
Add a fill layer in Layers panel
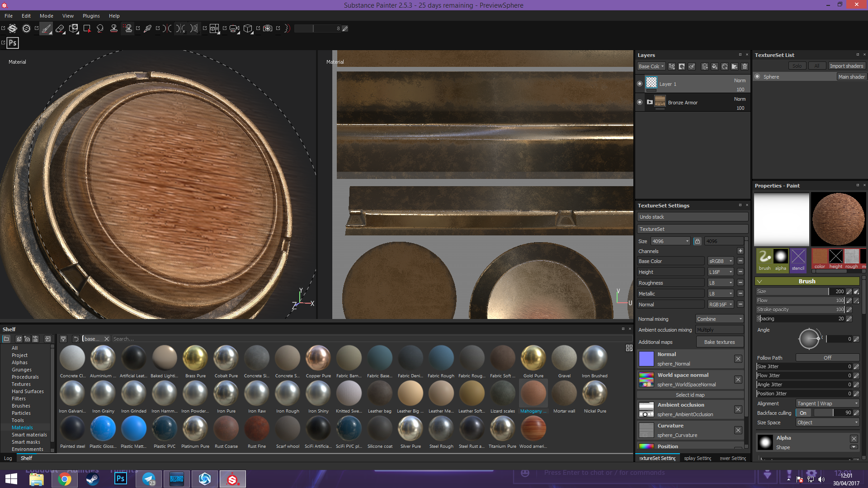(x=715, y=66)
